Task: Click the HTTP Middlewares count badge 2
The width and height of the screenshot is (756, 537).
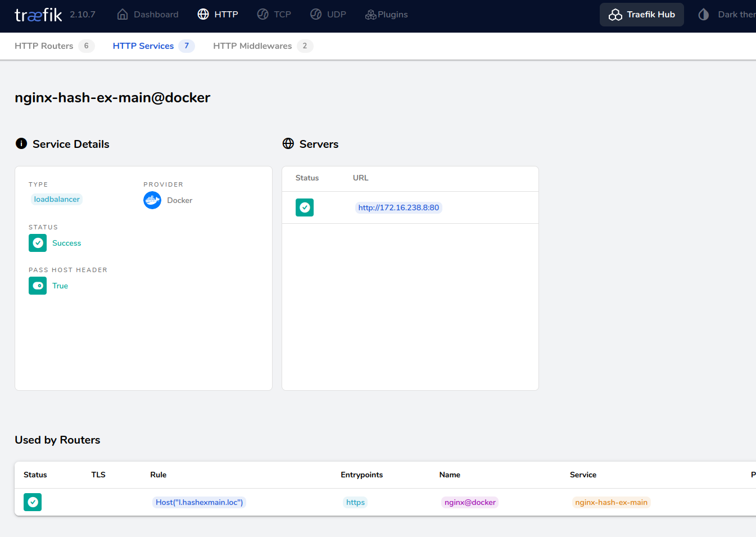Action: click(x=305, y=46)
